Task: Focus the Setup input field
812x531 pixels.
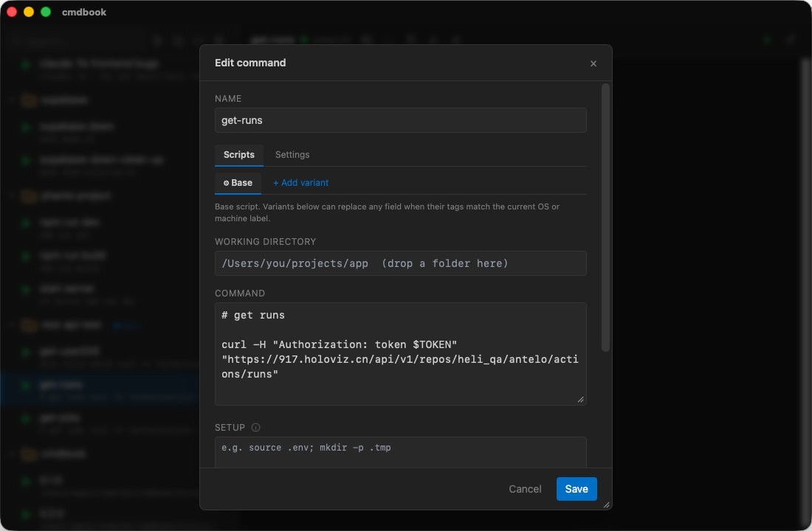Action: (x=400, y=452)
